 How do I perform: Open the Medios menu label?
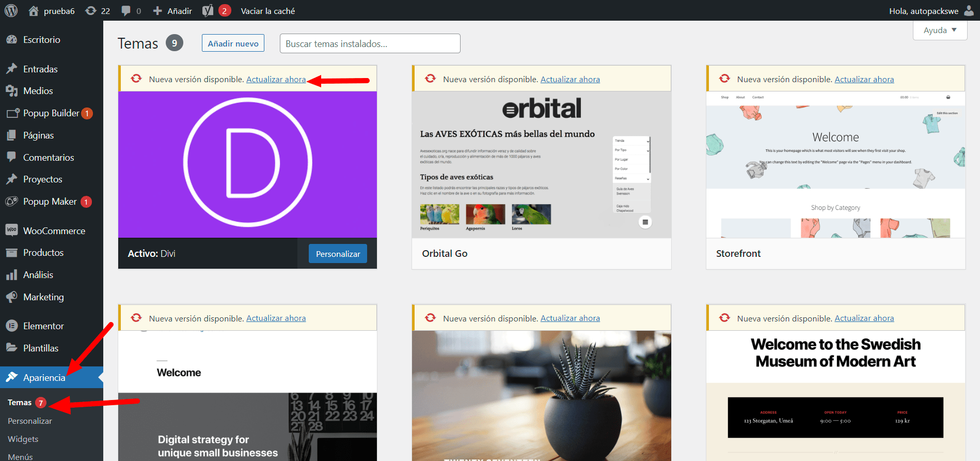click(x=38, y=91)
